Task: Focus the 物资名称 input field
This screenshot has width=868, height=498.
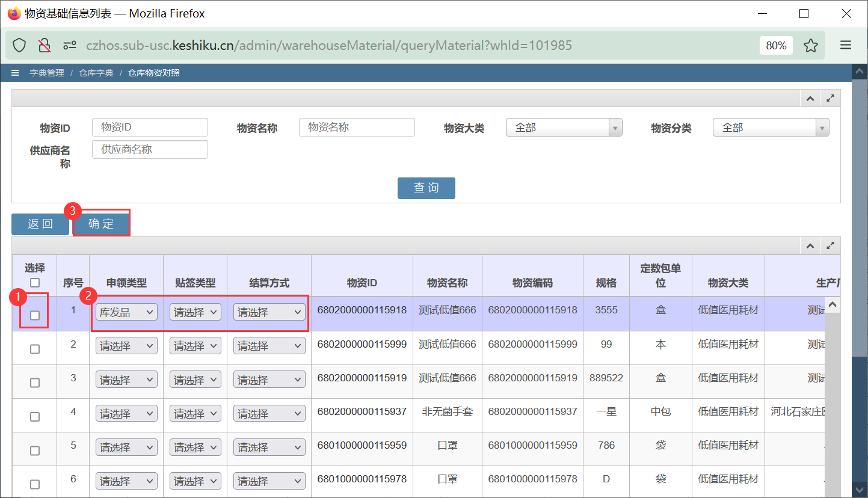Action: pos(357,127)
